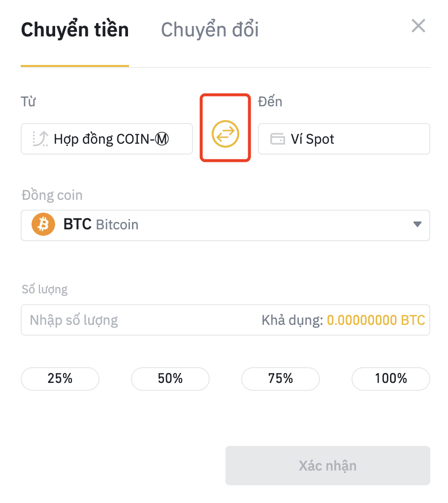Click the Số lượng label
448x503 pixels.
pos(45,289)
